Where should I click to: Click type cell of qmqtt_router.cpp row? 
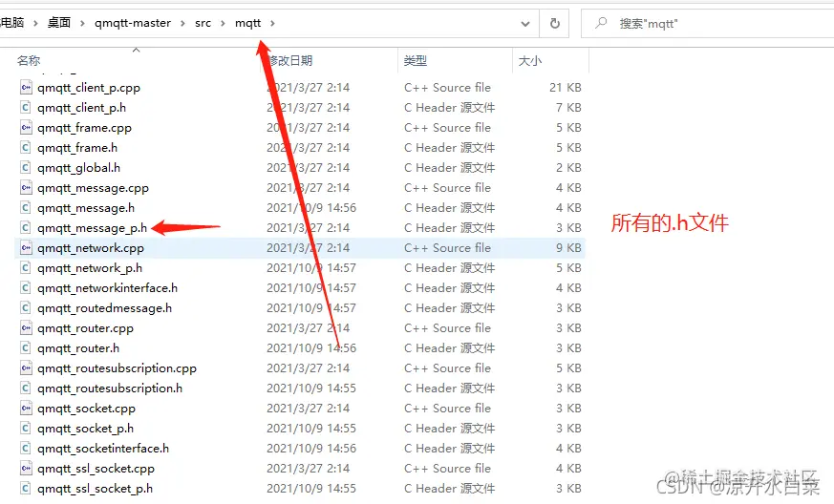pos(447,328)
